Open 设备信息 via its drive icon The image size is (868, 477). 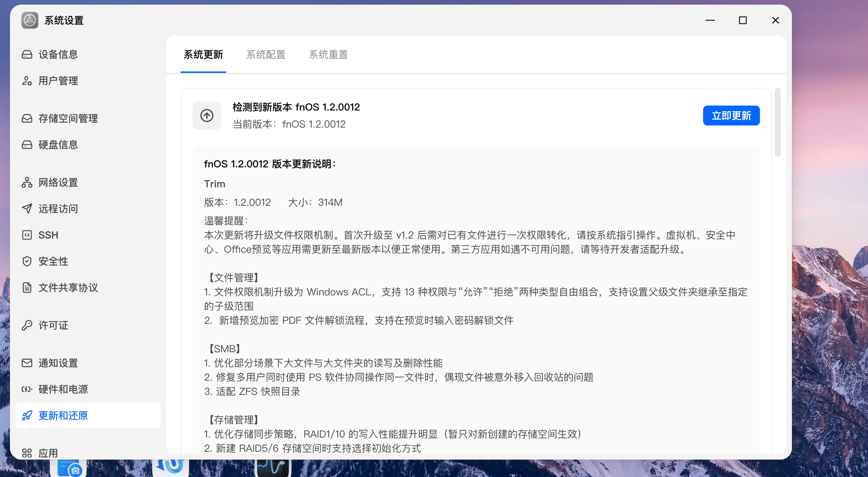(x=27, y=54)
